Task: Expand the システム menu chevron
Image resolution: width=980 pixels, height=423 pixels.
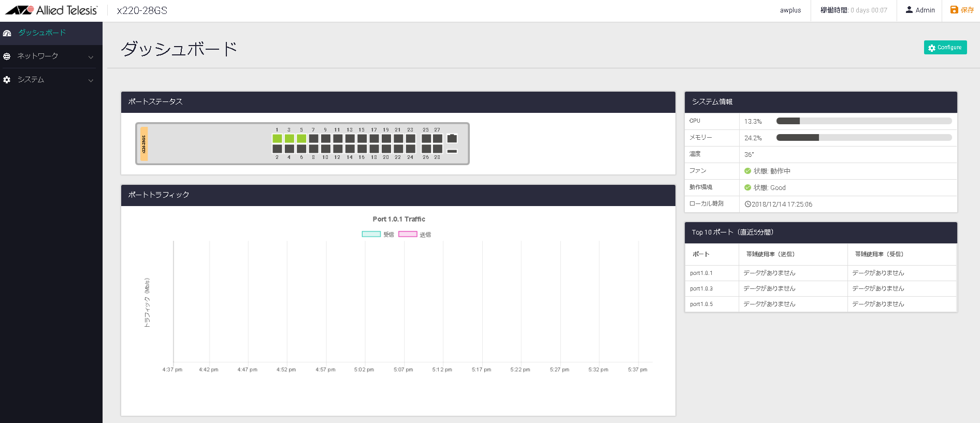Action: pos(91,80)
